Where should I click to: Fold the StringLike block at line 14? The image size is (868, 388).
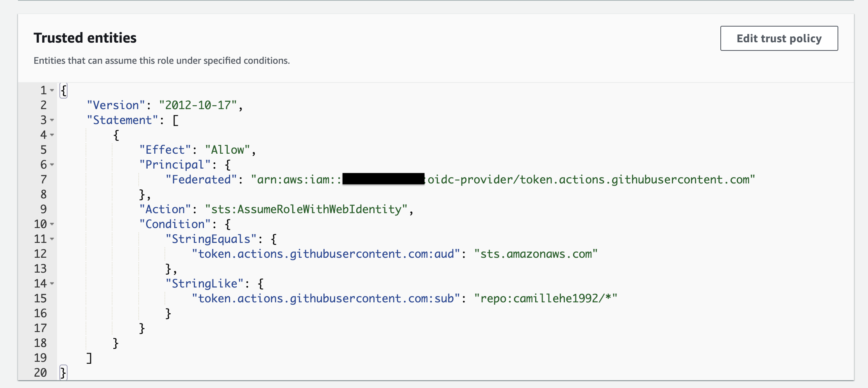pyautogui.click(x=52, y=284)
